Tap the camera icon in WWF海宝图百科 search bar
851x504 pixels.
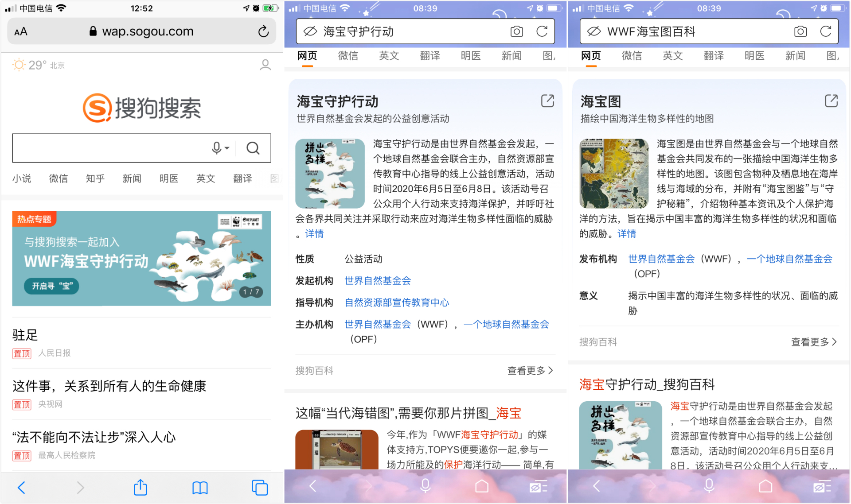click(800, 31)
